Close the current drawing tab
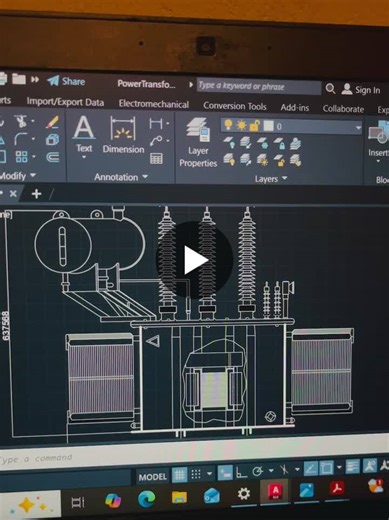This screenshot has width=389, height=520. pos(13,193)
